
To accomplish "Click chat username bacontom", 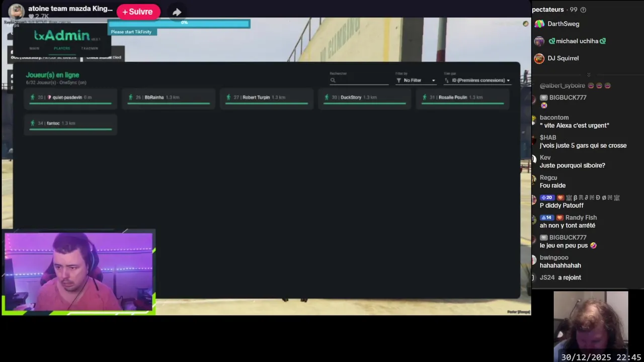I will pos(554,118).
